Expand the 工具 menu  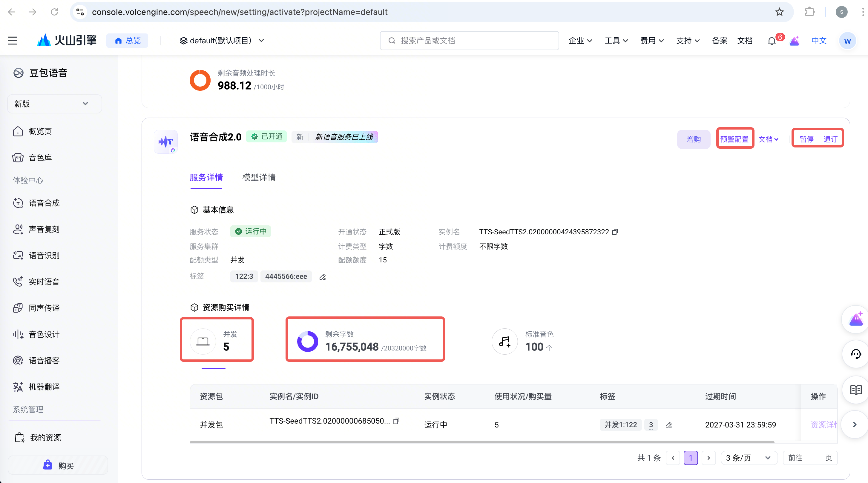(616, 41)
